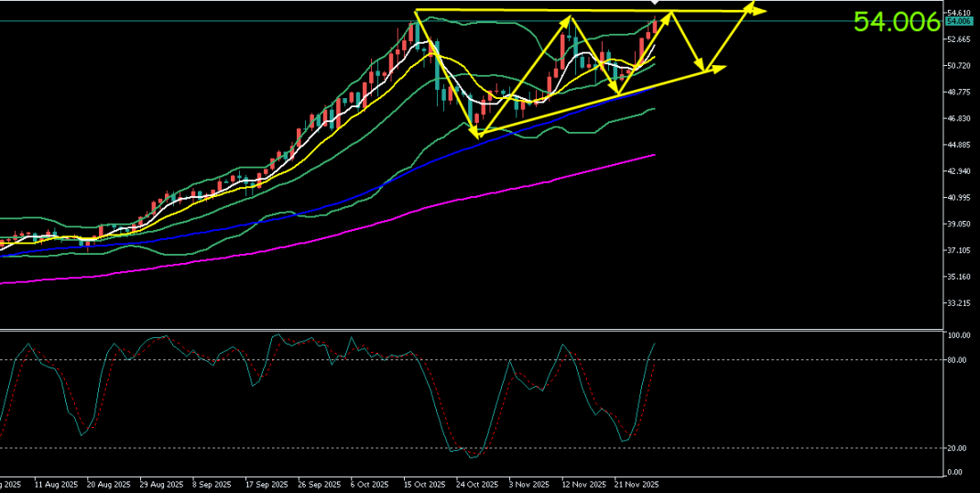Click the 17 Sep 2025 date label
Image resolution: width=980 pixels, height=493 pixels.
266,484
